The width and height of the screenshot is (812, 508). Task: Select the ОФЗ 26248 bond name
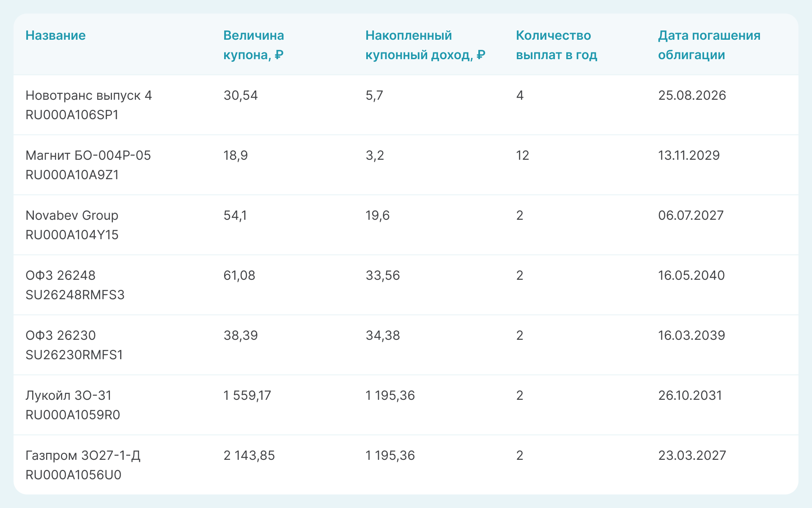[60, 276]
